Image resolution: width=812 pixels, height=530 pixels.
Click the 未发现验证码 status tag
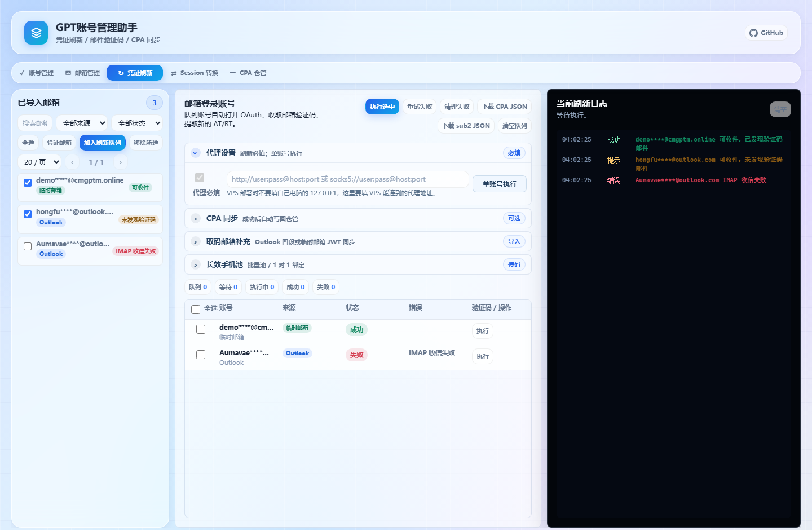tap(139, 219)
